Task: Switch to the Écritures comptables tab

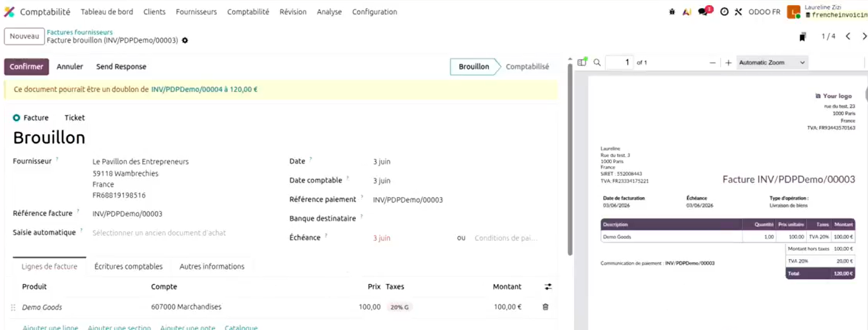Action: point(128,266)
